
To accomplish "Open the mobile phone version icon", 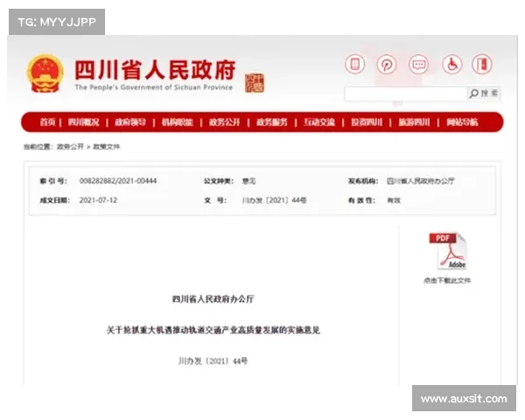I will tap(355, 64).
